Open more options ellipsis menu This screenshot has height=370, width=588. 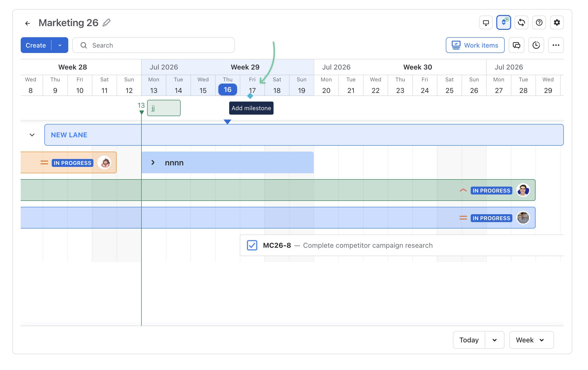(x=556, y=45)
